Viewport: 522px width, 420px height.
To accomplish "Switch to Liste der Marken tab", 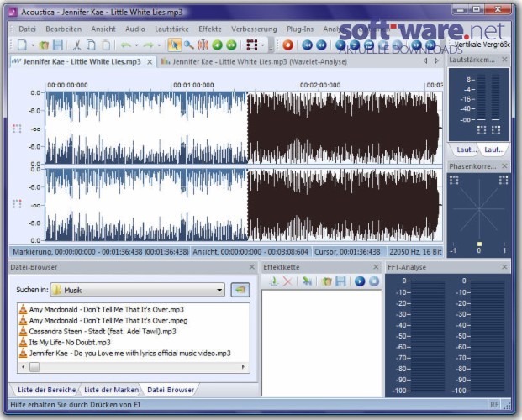I will (x=111, y=390).
